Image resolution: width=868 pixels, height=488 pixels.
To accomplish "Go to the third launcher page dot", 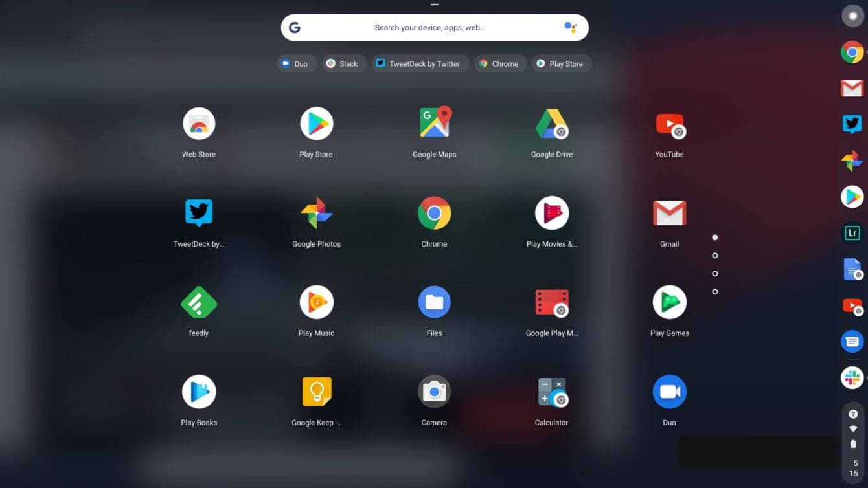I will 714,274.
